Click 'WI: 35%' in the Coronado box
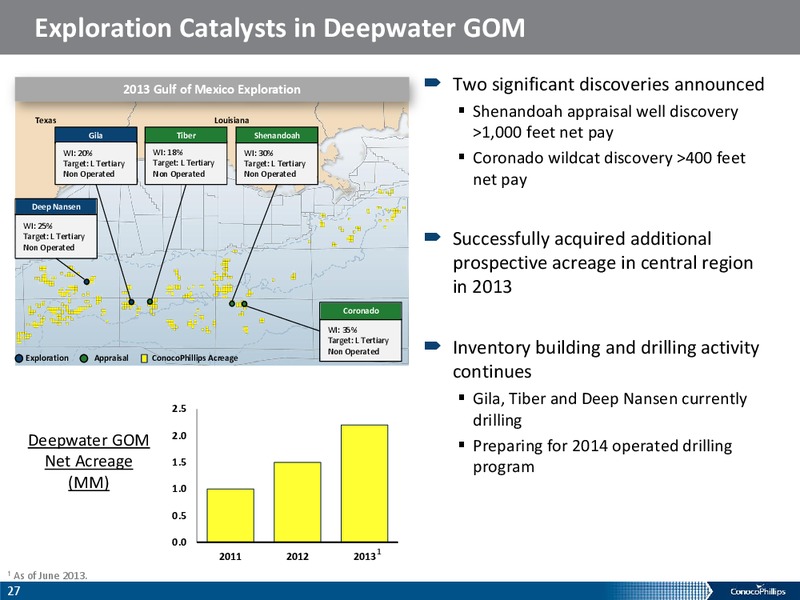Viewport: 800px width, 600px height. pos(342,330)
